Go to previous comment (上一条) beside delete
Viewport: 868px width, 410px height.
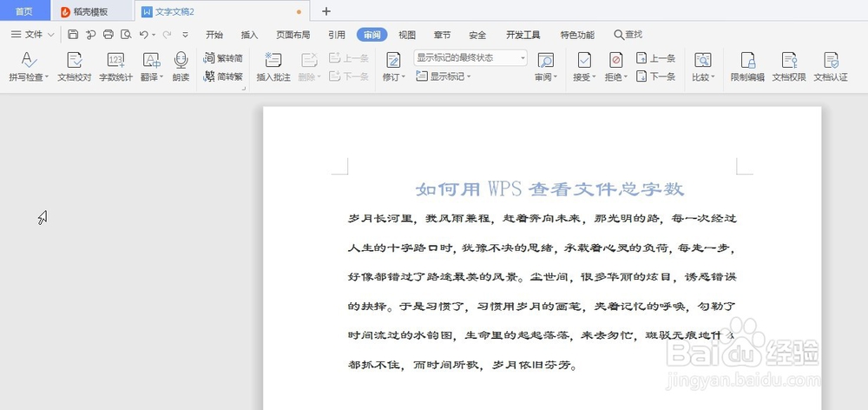349,58
